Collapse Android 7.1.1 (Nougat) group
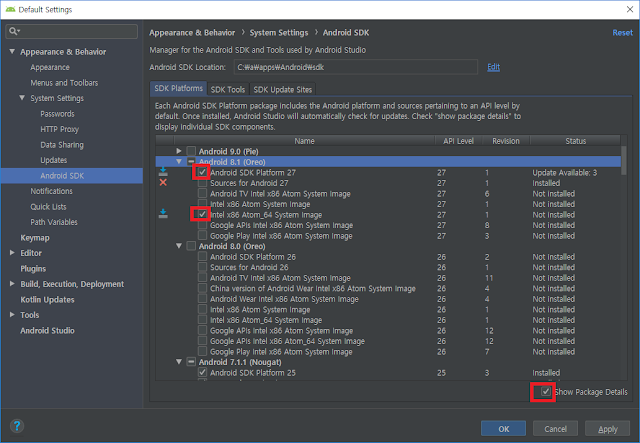640x443 pixels. pyautogui.click(x=179, y=362)
